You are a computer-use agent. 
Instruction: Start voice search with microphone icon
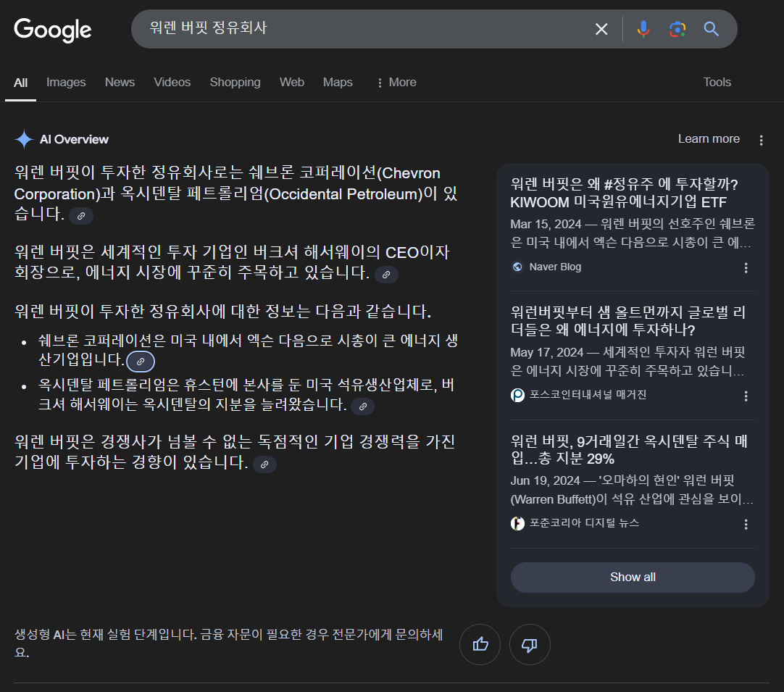point(643,29)
